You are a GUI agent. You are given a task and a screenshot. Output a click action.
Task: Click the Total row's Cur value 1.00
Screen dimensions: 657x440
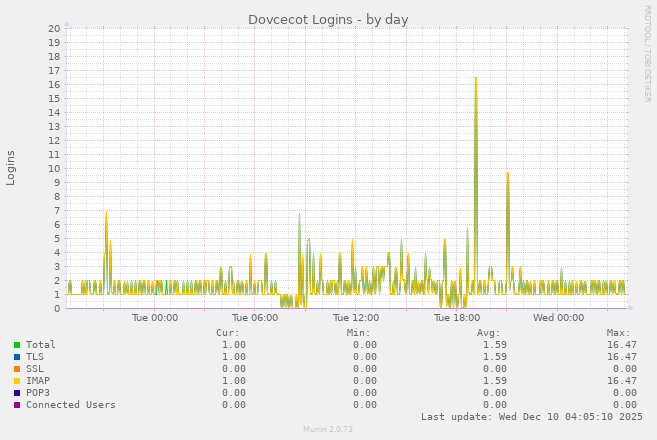tap(234, 344)
